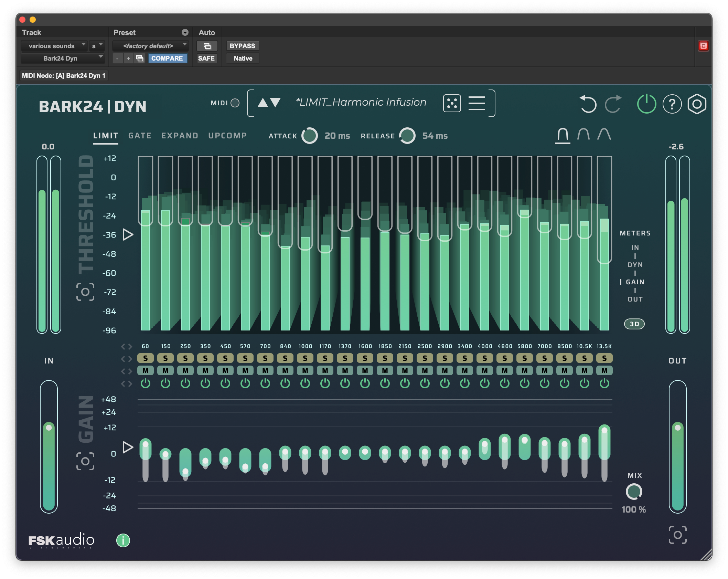Open the green info icon
Screen dimensions: 728x579
123,540
